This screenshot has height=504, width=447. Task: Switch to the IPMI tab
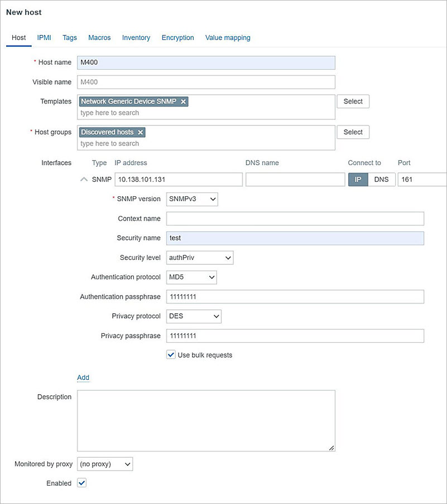44,37
